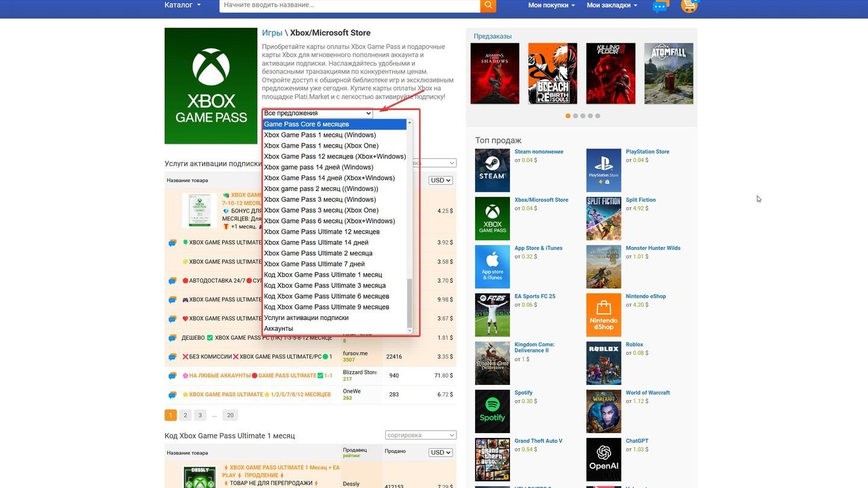Open the Assassin's Creed Shadows preorder
This screenshot has height=488, width=868.
(x=495, y=74)
